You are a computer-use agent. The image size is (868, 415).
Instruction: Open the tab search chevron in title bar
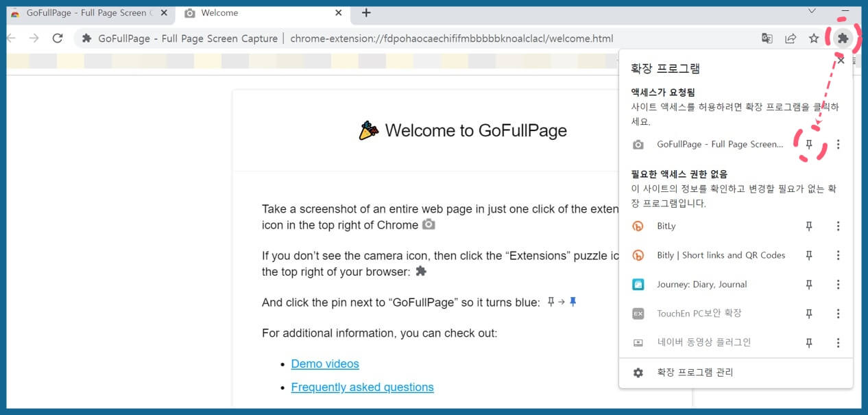point(812,11)
